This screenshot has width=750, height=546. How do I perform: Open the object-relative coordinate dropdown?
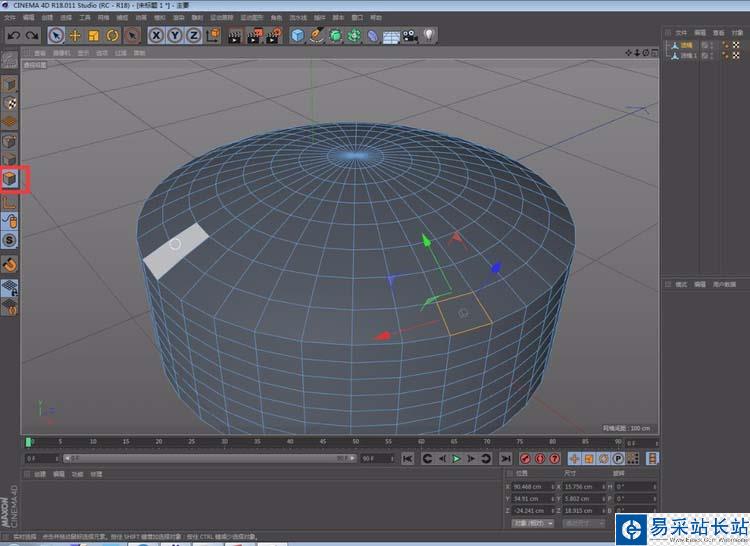tap(532, 523)
